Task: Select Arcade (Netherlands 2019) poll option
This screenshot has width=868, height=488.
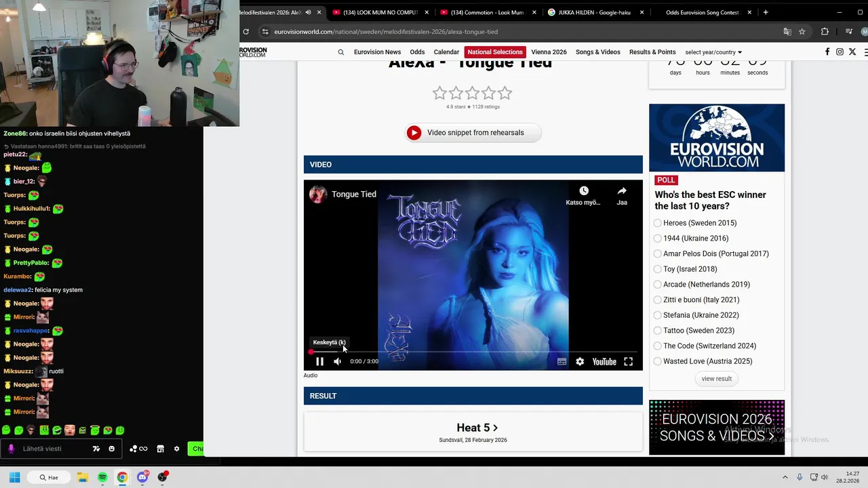Action: [657, 285]
